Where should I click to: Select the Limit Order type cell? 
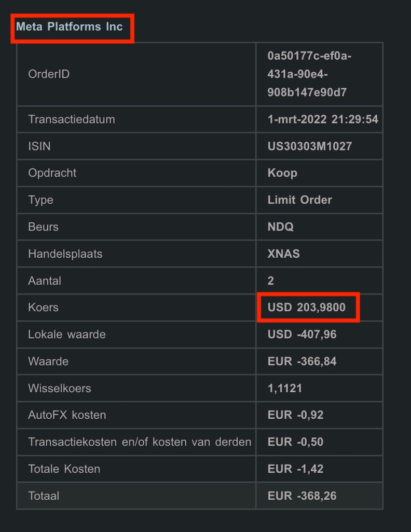(x=300, y=200)
